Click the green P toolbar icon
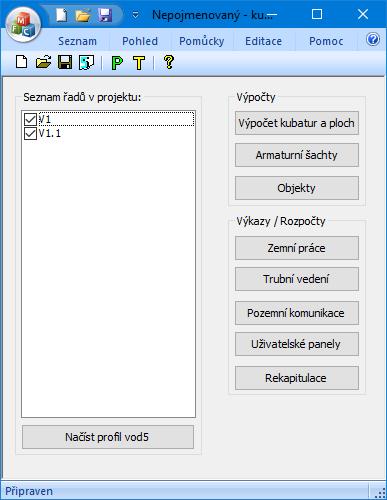This screenshot has width=387, height=500. 117,62
